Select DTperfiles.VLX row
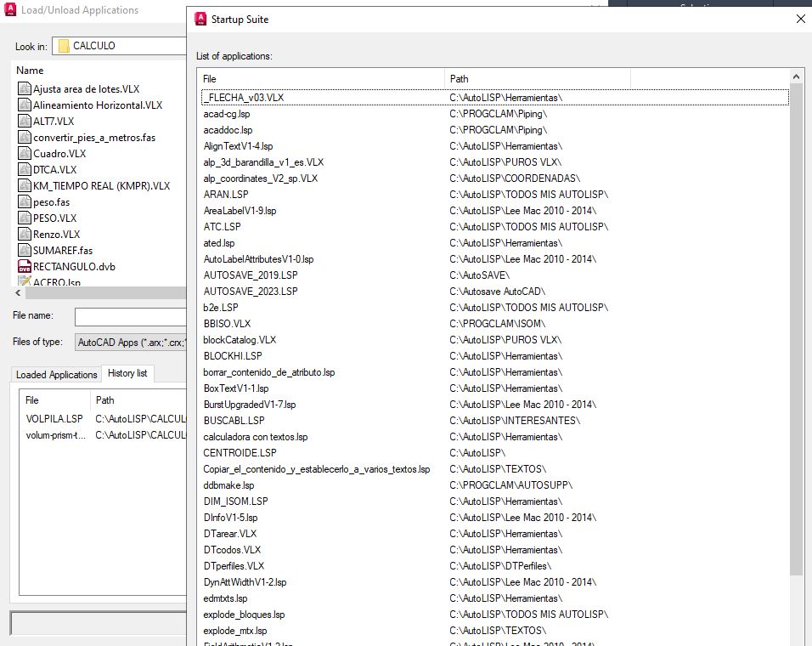The image size is (812, 646). click(x=494, y=566)
